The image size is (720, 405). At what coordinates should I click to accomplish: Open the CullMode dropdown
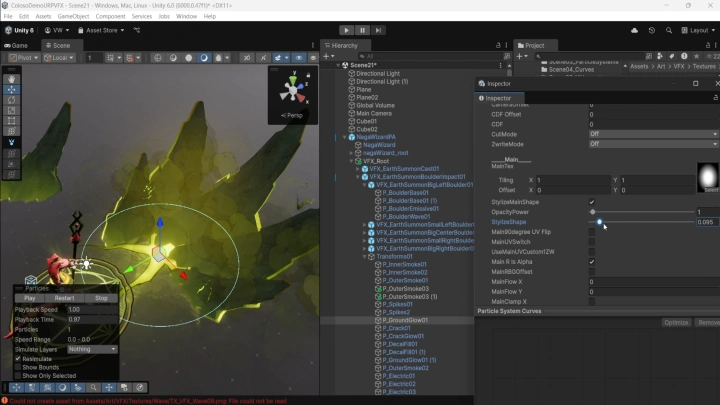click(x=654, y=134)
